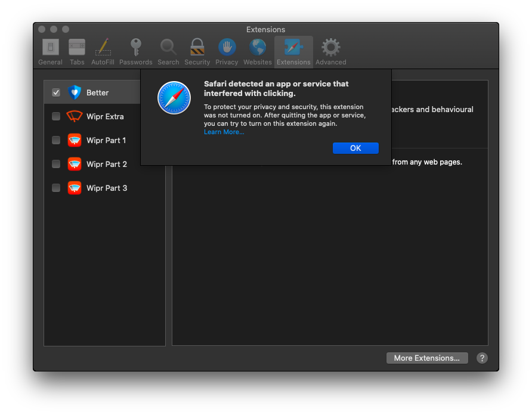Select the Wipr Extra row label

105,116
